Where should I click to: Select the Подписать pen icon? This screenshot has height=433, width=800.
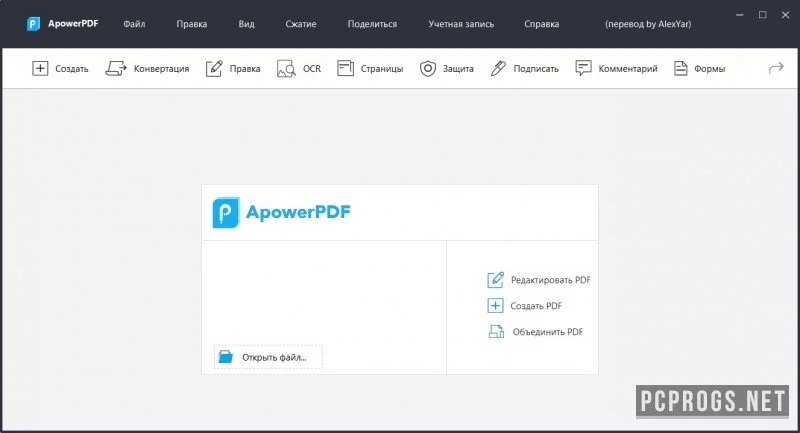tap(498, 68)
